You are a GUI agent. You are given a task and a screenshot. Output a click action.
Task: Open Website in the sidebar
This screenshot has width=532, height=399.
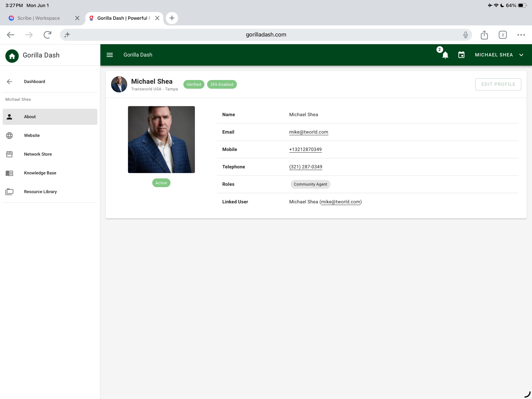[x=50, y=136]
